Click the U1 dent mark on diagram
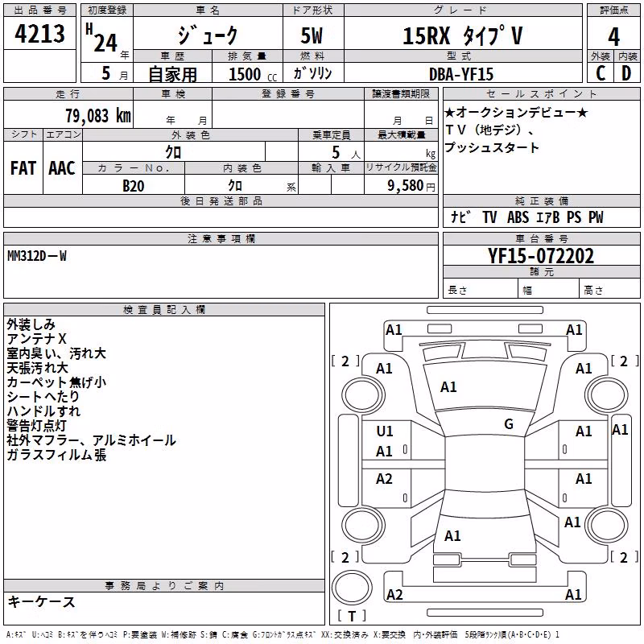 pyautogui.click(x=385, y=431)
